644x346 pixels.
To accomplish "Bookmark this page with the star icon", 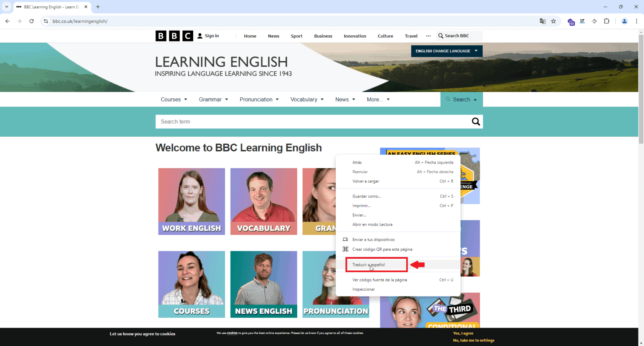I will [x=553, y=21].
